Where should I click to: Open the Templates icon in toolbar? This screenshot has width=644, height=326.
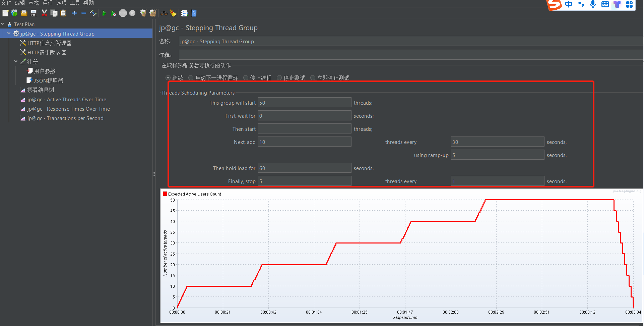[14, 13]
